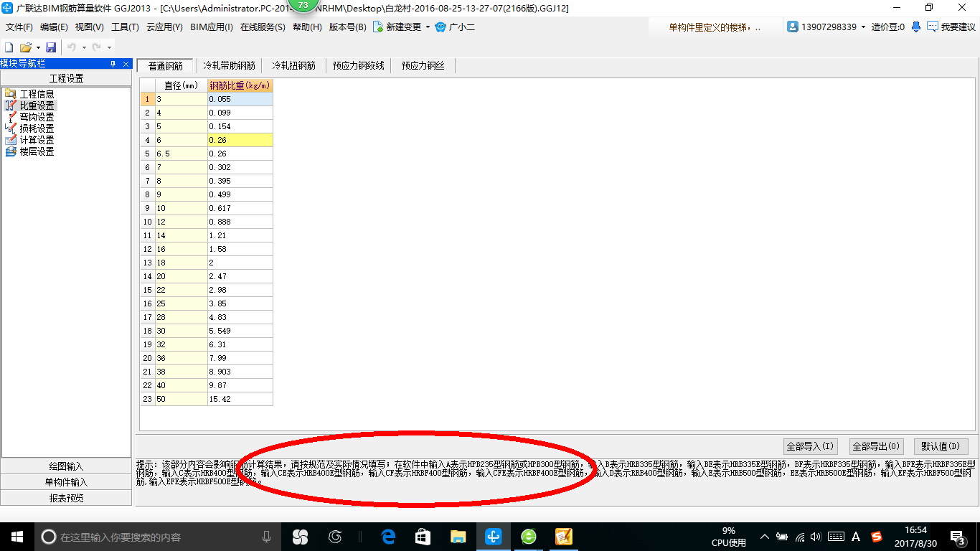Switch to the 预应力钢绞线 tab
This screenshot has height=551, width=980.
(358, 66)
